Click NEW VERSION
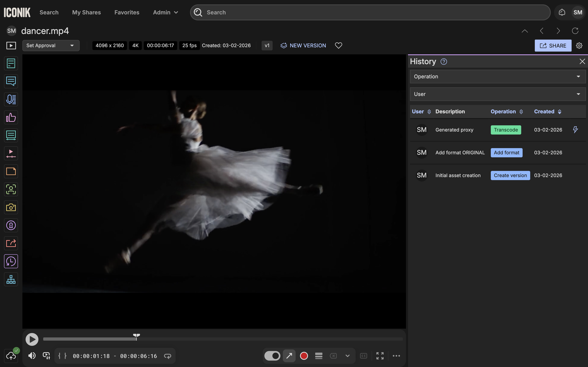The height and width of the screenshot is (367, 588). pyautogui.click(x=303, y=45)
